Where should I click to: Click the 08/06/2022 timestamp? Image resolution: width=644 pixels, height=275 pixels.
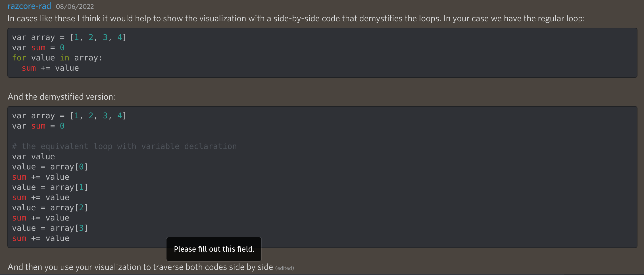(75, 6)
